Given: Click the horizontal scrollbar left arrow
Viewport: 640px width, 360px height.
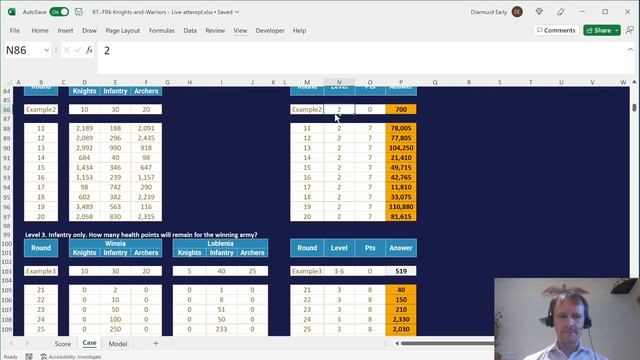Looking at the screenshot, I should [396, 344].
